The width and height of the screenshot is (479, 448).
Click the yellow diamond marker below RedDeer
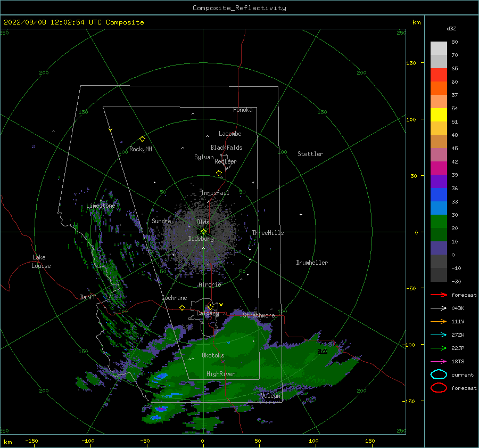coord(219,173)
